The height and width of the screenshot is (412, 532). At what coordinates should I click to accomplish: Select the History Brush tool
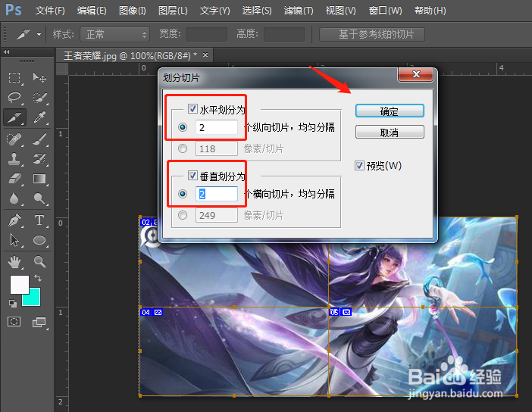(39, 159)
